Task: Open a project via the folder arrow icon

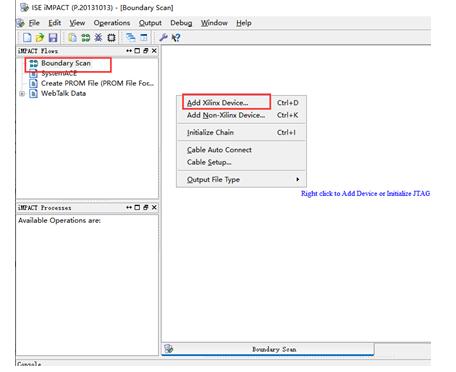Action: click(x=40, y=37)
